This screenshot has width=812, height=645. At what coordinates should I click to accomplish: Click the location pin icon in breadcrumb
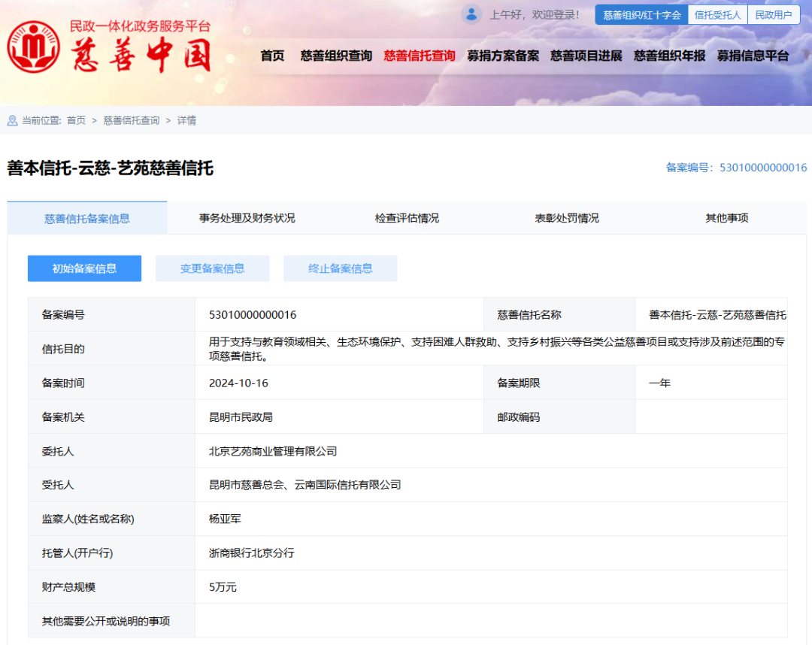tap(13, 120)
